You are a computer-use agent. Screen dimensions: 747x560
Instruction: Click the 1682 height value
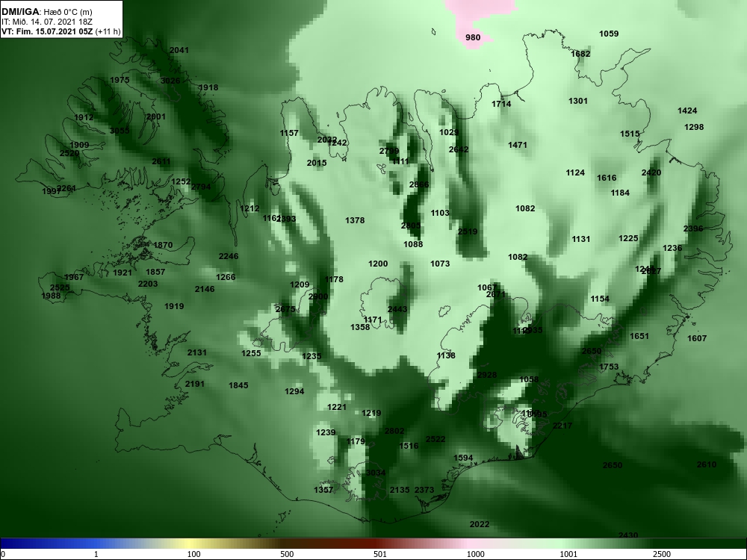[580, 54]
